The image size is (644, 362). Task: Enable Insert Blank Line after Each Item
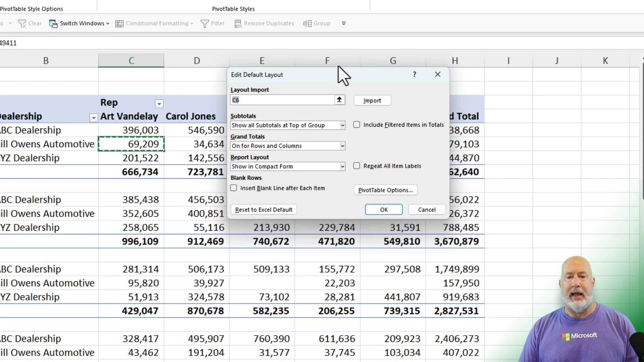pyautogui.click(x=233, y=188)
